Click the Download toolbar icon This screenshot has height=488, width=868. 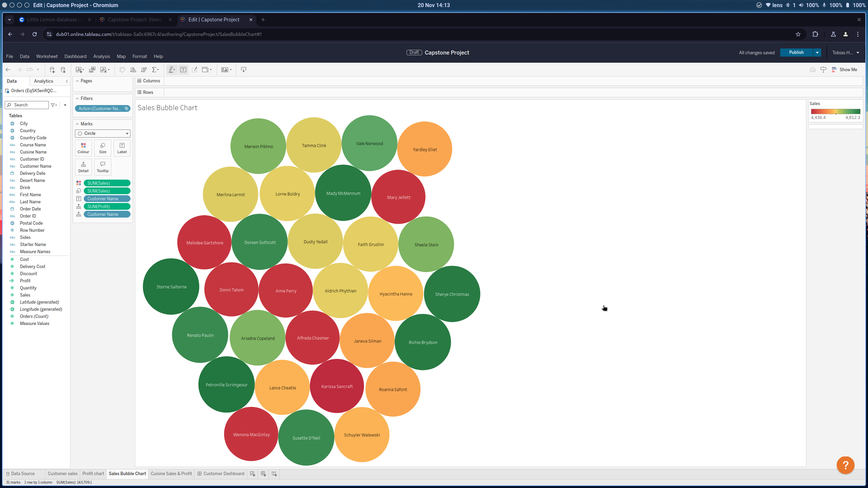(243, 70)
